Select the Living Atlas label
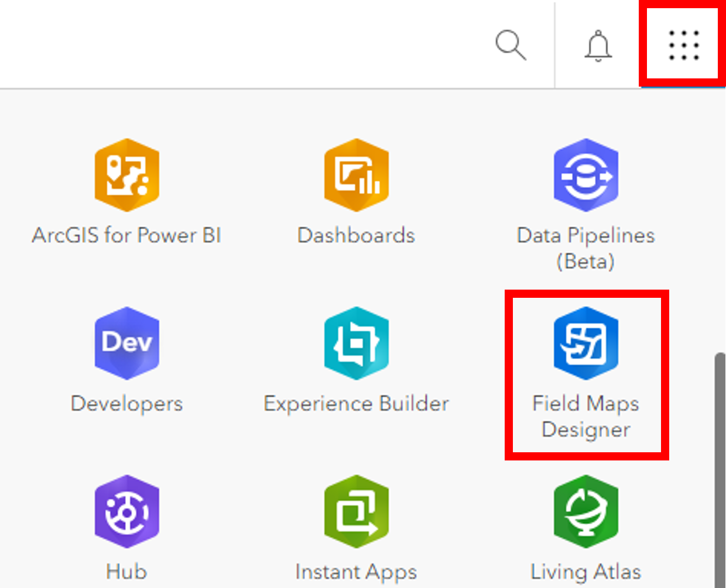The height and width of the screenshot is (588, 726). click(585, 572)
